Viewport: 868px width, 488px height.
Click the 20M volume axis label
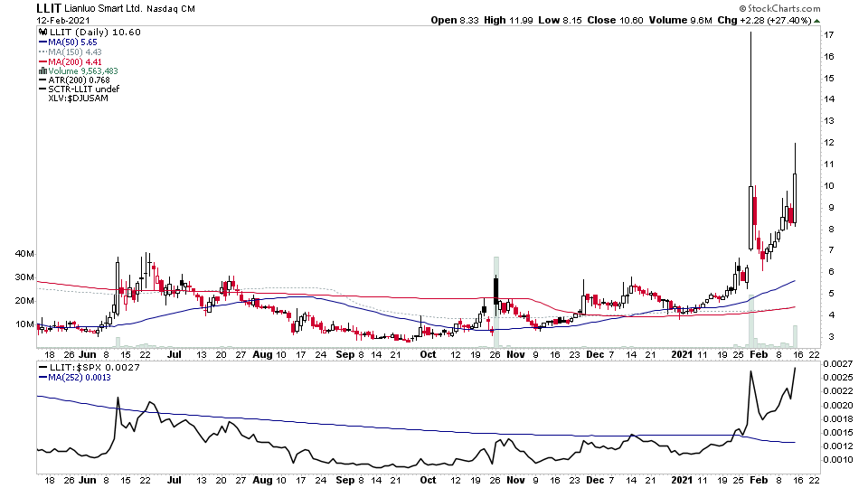[25, 301]
